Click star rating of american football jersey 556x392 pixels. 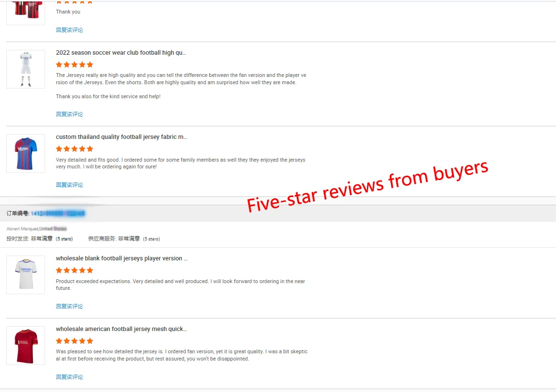75,341
